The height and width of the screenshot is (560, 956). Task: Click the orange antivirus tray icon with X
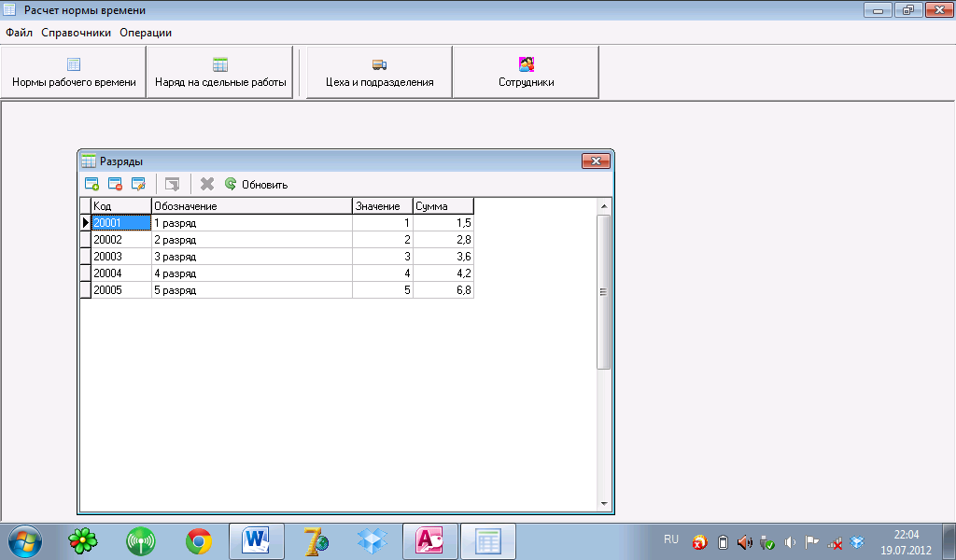tap(700, 541)
